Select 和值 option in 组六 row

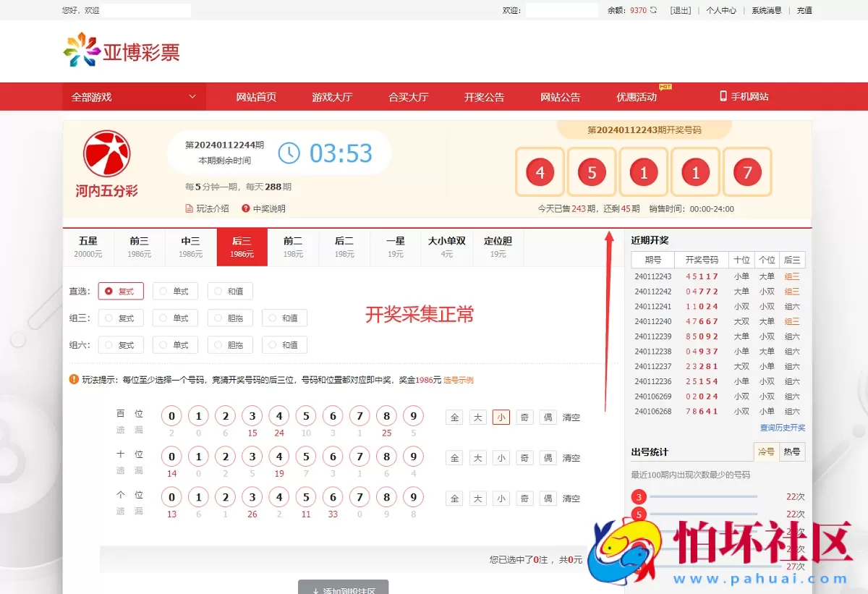point(285,344)
